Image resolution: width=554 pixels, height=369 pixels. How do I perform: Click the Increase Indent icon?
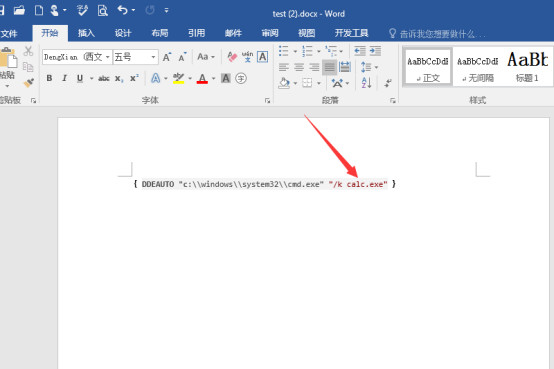(375, 51)
